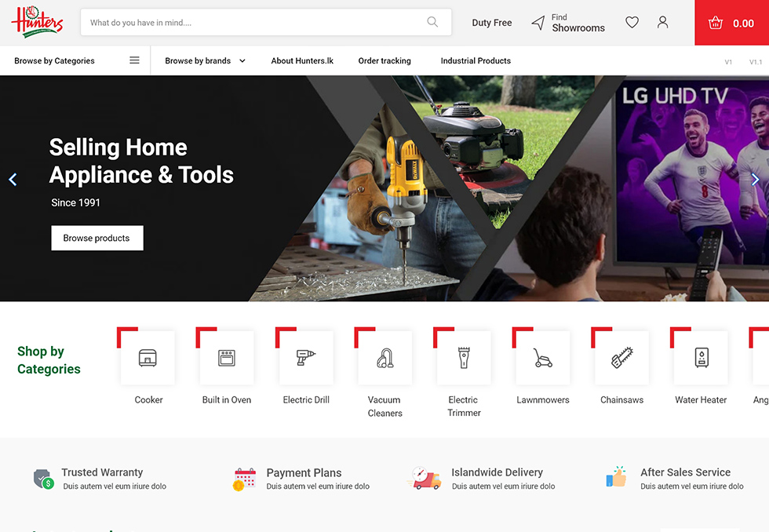Select the Built in Oven category icon
Image resolution: width=769 pixels, height=532 pixels.
point(227,358)
